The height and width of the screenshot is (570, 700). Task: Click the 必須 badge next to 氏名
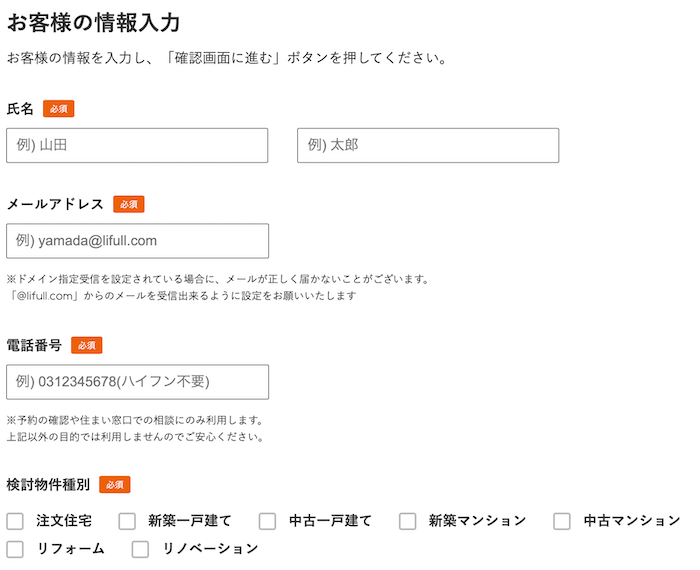click(x=58, y=109)
